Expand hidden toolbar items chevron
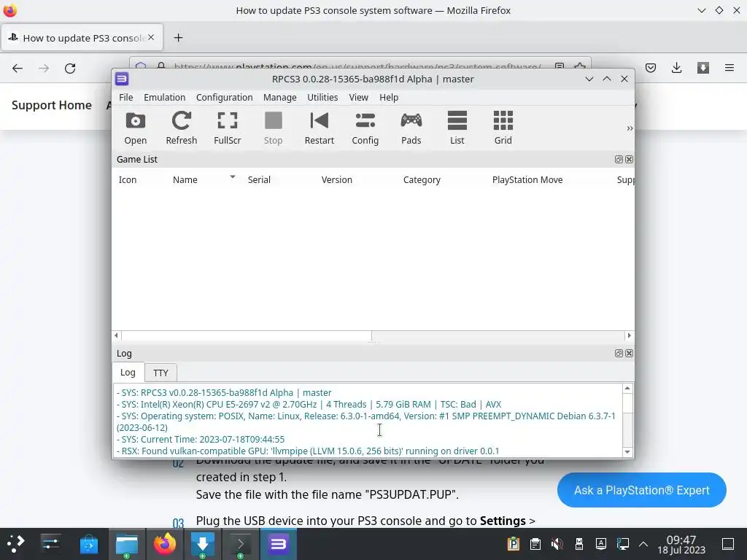Screen dimensions: 747x560 630,128
